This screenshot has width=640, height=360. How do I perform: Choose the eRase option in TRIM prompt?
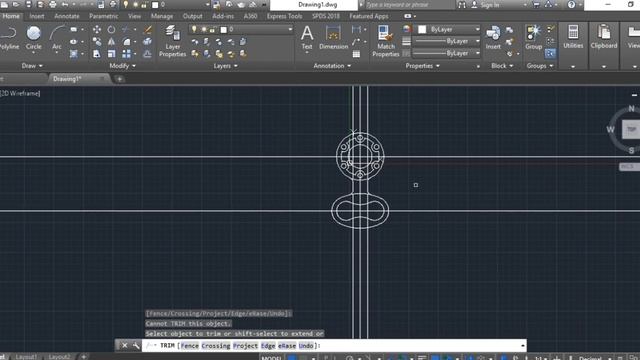[x=287, y=346]
